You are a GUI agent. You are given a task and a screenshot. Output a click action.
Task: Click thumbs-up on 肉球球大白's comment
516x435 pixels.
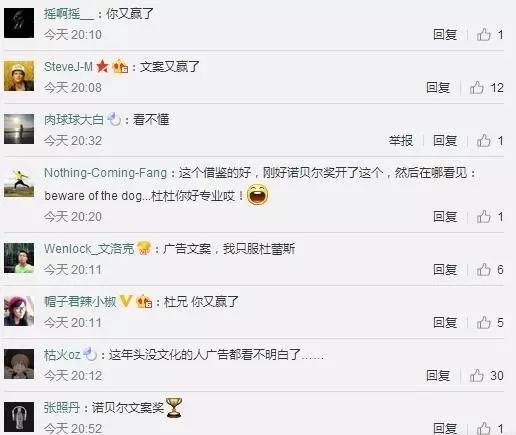(484, 141)
